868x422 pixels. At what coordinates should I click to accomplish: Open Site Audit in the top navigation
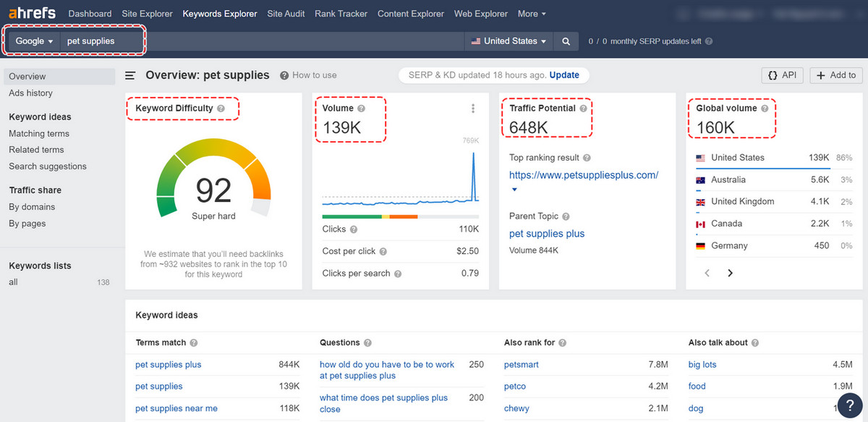[x=286, y=14]
